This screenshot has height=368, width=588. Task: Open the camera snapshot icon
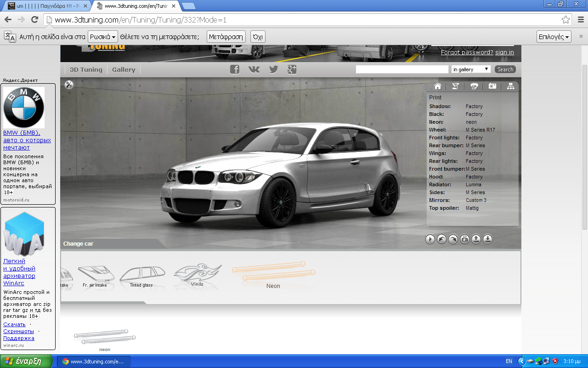492,86
